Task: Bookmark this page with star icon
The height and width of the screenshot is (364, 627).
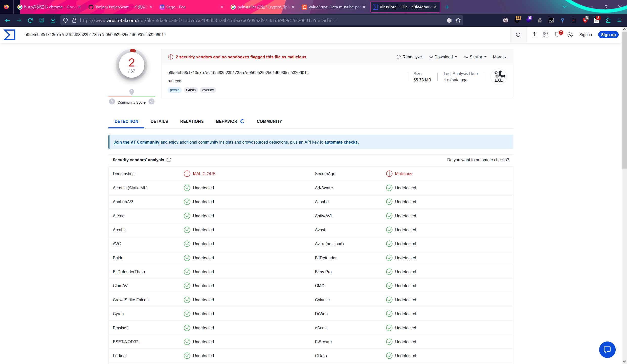Action: [x=458, y=20]
